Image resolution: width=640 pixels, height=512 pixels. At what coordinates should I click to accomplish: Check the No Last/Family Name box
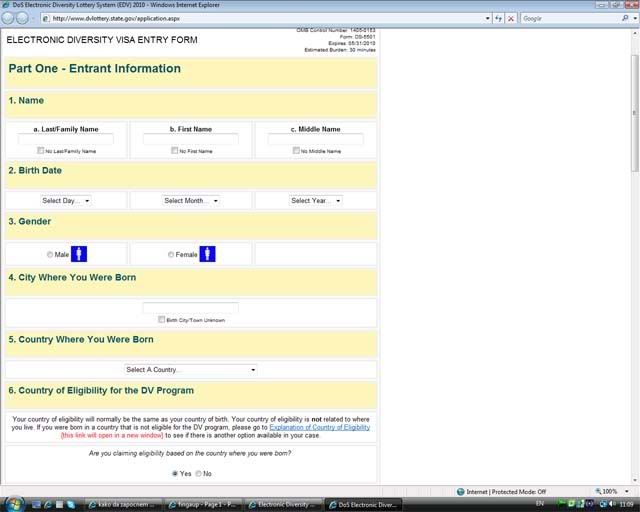40,150
